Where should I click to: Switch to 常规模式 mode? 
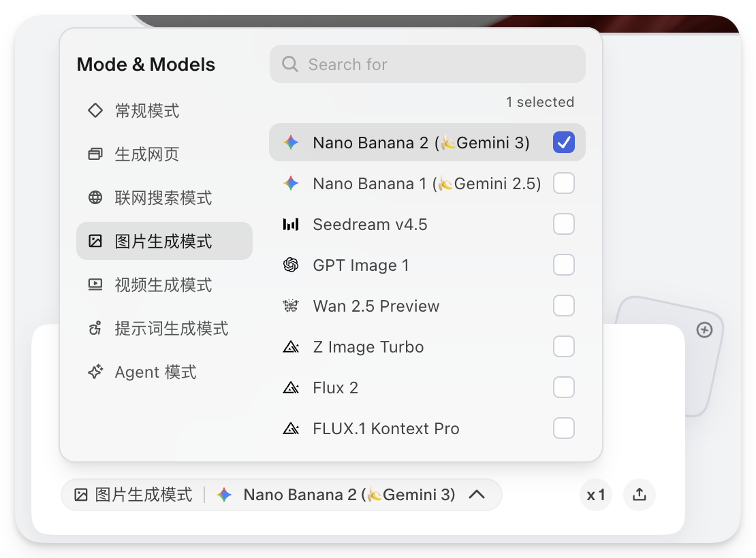(164, 110)
